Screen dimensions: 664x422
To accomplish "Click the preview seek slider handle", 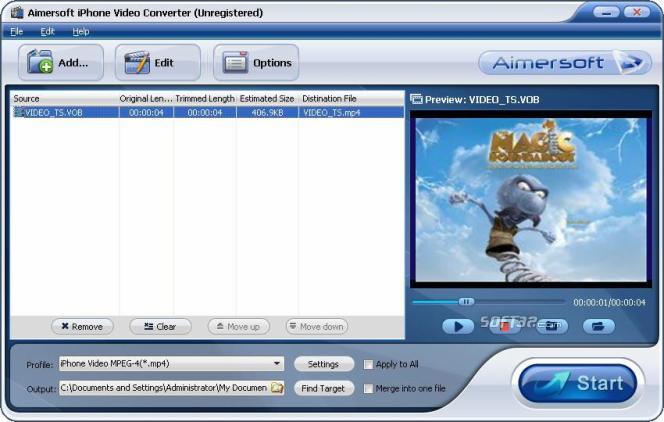I will 466,301.
